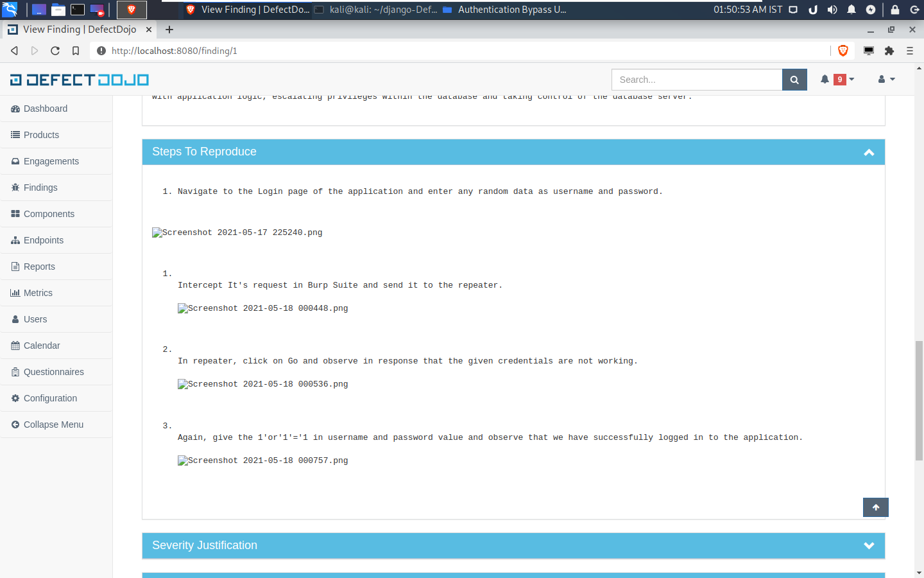Viewport: 924px width, 578px height.
Task: Open the Questionnaires section
Action: click(53, 372)
